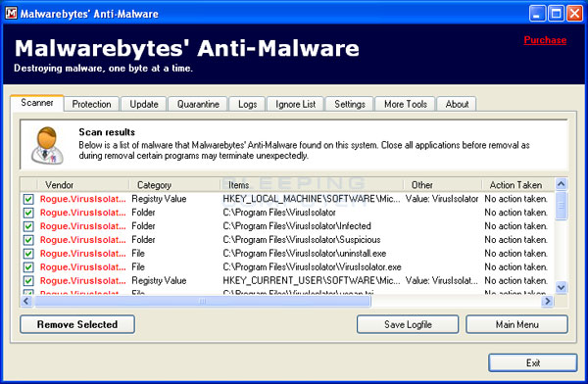
Task: Uncheck the HKEY_LOCAL_MACHINE Registry Value row checkbox
Action: tap(28, 199)
